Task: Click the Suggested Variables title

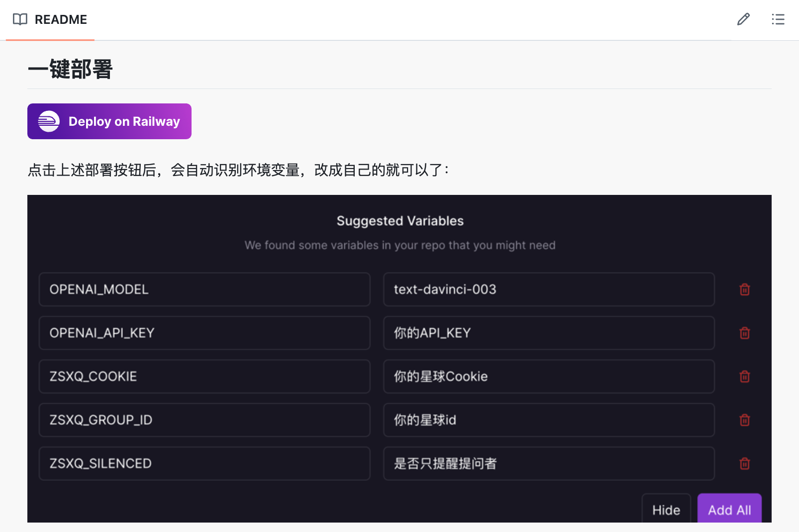Action: (400, 221)
